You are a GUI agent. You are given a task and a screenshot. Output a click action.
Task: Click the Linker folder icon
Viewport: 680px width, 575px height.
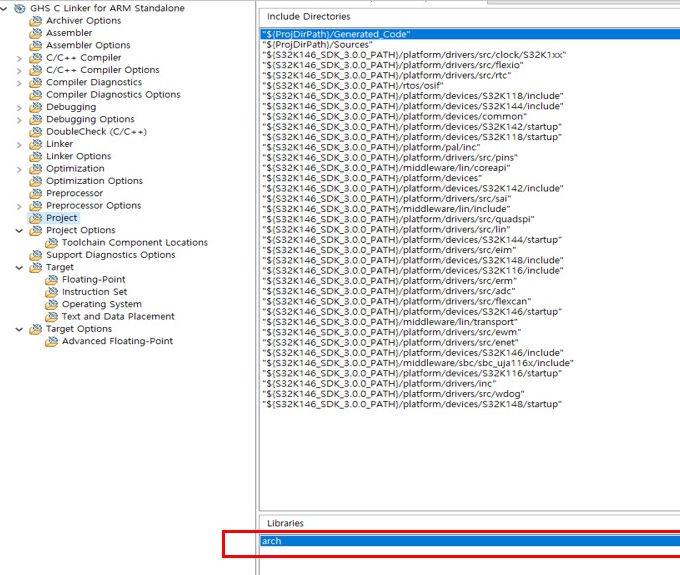(x=36, y=144)
